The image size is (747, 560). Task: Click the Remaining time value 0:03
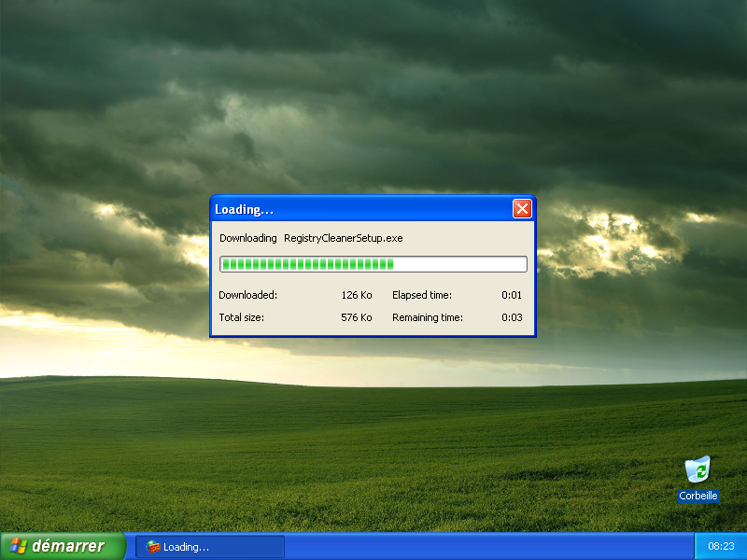[512, 317]
